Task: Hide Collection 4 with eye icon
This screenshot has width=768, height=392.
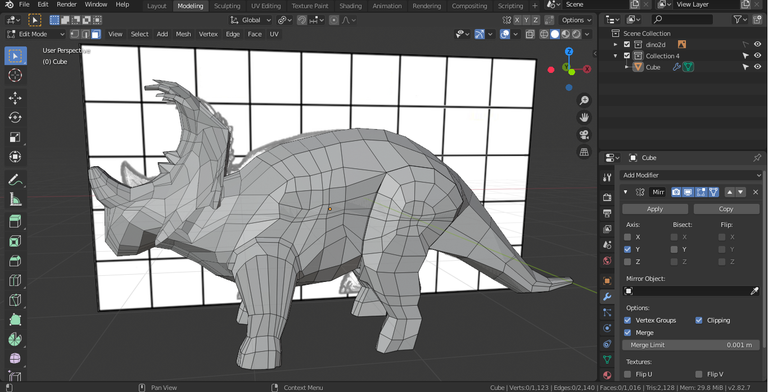Action: pos(758,56)
